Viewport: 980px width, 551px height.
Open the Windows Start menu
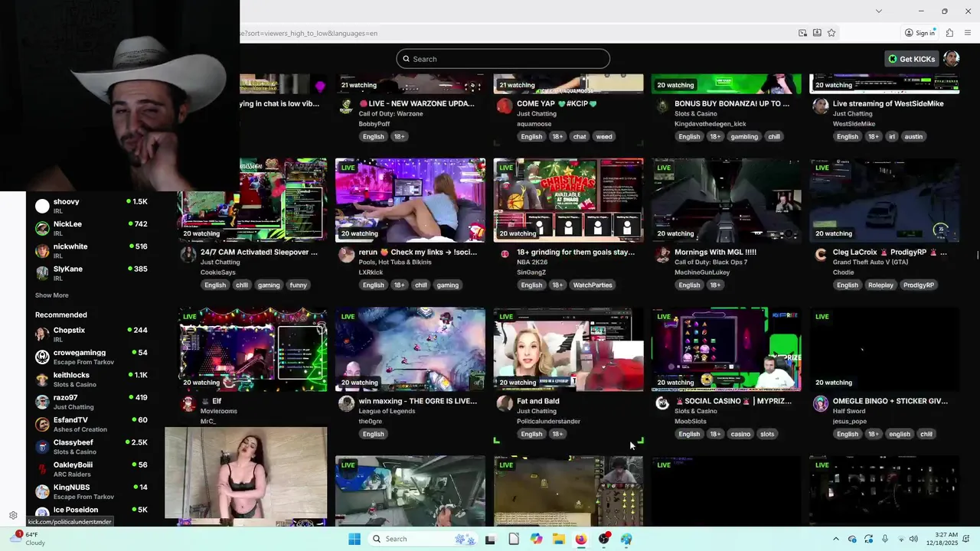pos(354,539)
